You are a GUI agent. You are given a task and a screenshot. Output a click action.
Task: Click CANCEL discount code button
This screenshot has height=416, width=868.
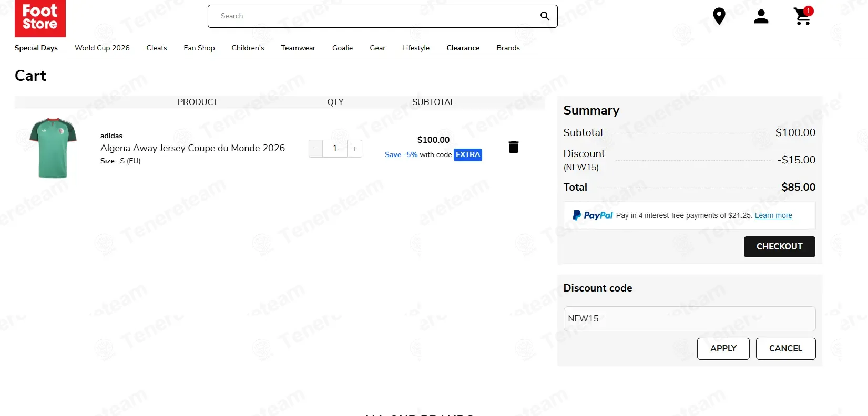point(785,349)
